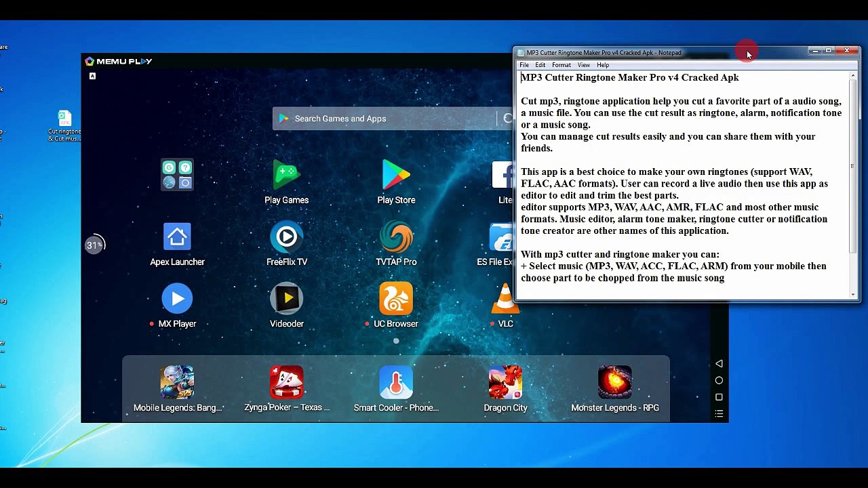Launch Mobile Legends: Bang Bang game
The height and width of the screenshot is (488, 868).
(x=177, y=382)
